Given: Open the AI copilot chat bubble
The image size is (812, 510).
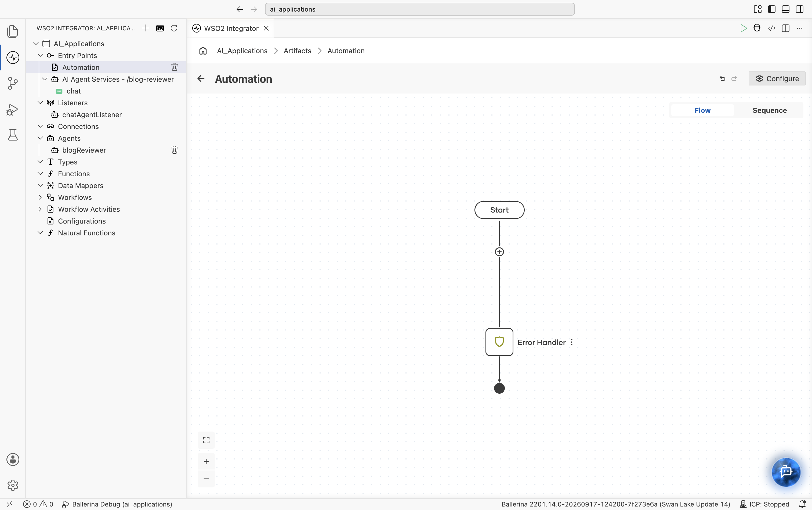Looking at the screenshot, I should tap(786, 472).
